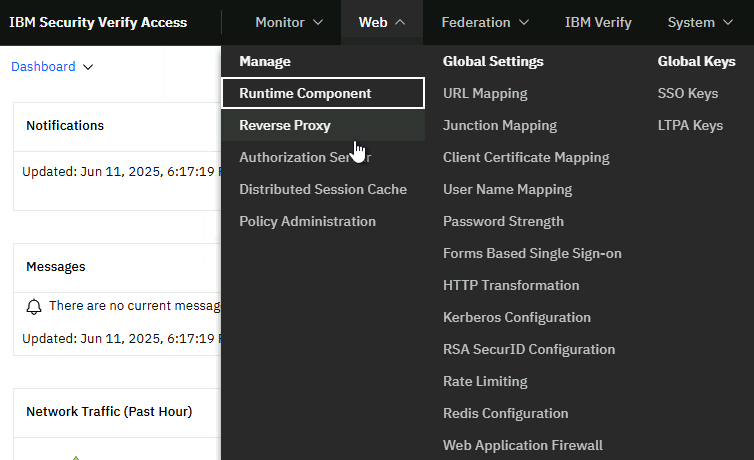This screenshot has height=460, width=754.
Task: Click the Messages panel heading
Action: [x=56, y=267]
